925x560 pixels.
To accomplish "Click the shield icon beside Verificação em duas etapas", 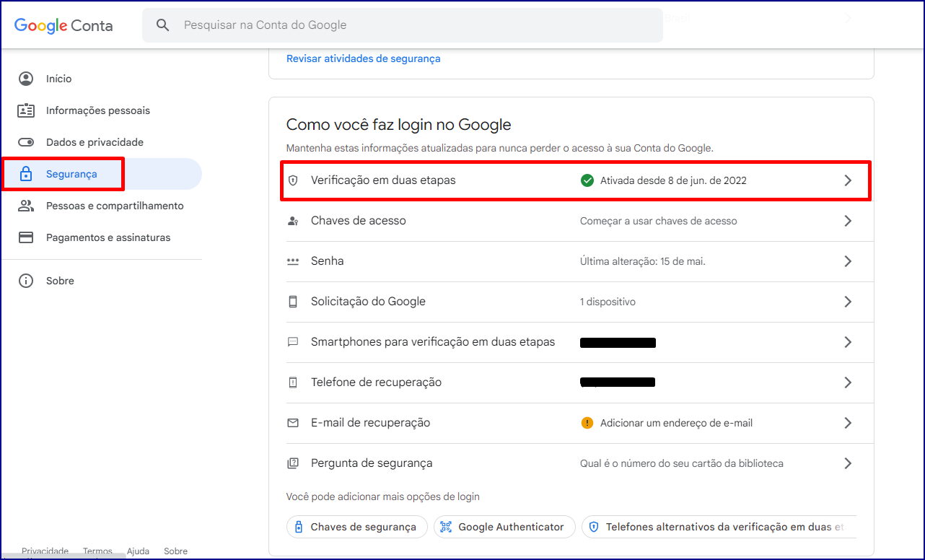I will coord(293,180).
